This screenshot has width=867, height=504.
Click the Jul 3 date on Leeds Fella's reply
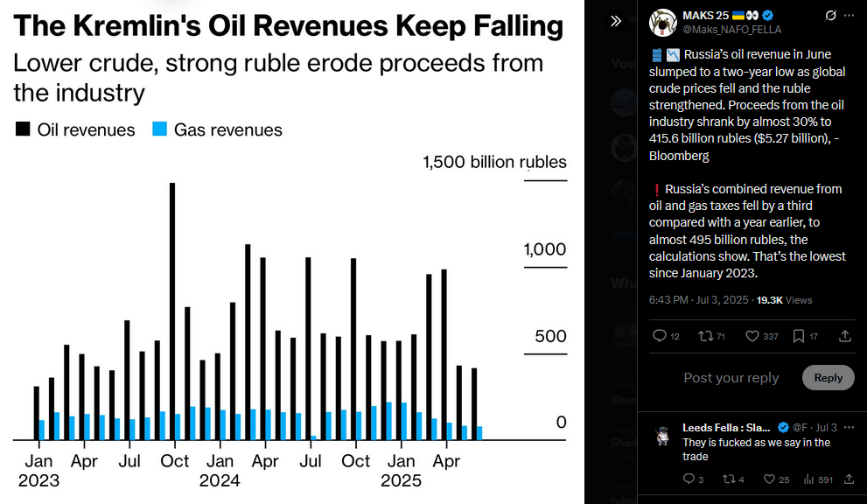click(x=826, y=428)
